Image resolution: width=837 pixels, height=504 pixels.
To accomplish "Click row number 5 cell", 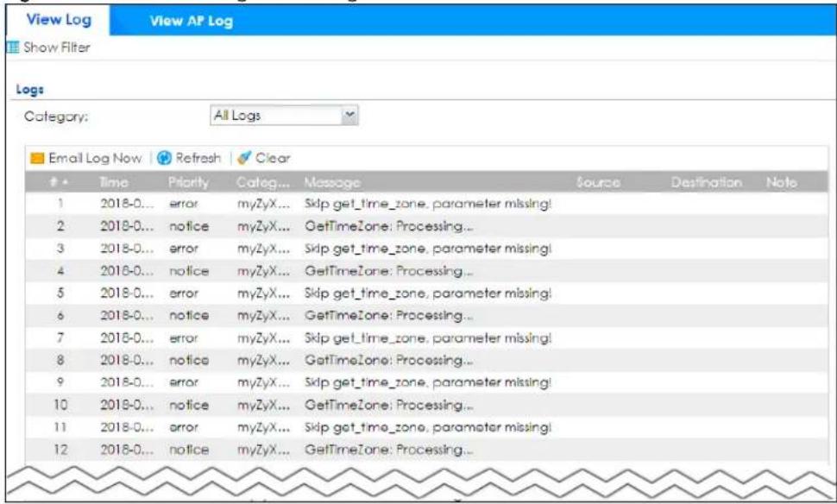I will click(60, 293).
